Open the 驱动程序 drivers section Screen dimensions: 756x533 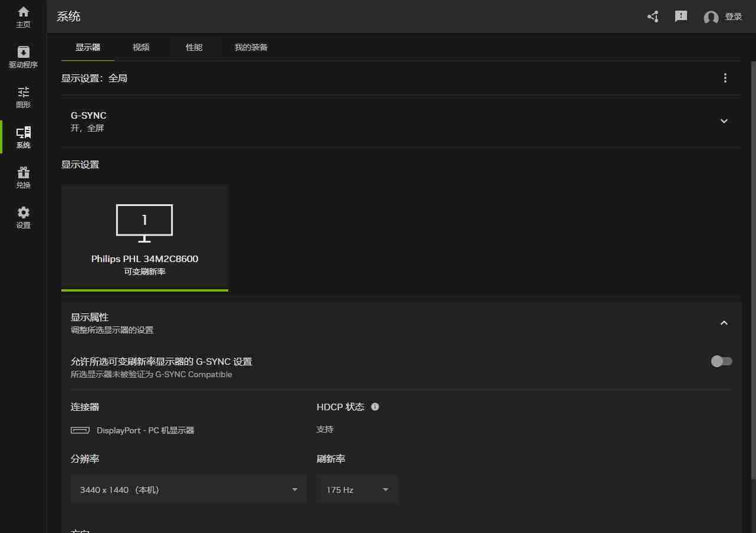pos(23,57)
